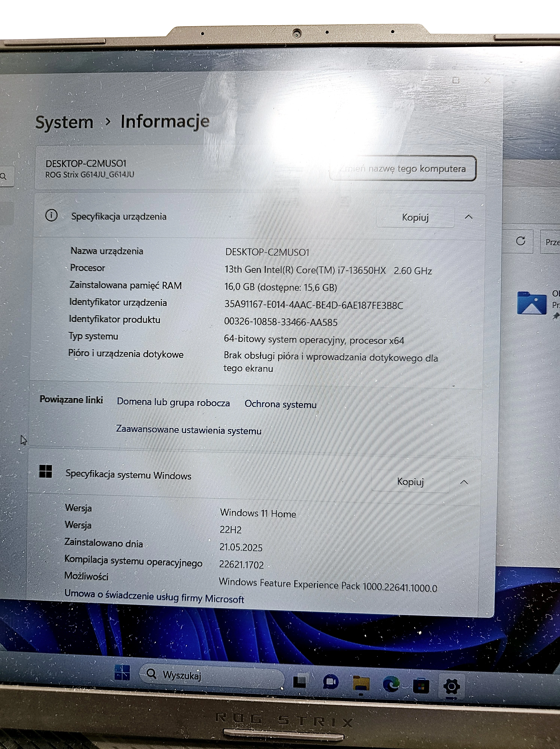Collapse the Specyfikacja systemu Windows chevron
This screenshot has height=749, width=560.
click(x=464, y=482)
